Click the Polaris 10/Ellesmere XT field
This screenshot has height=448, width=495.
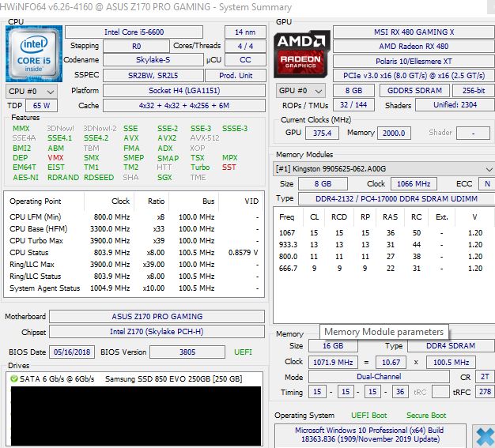click(414, 61)
